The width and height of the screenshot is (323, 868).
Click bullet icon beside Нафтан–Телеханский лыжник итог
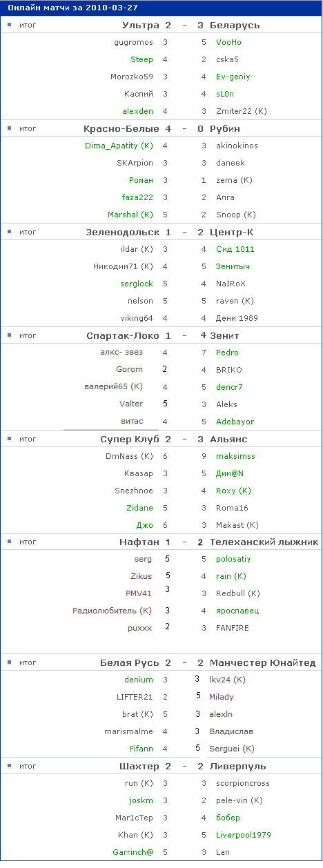click(x=9, y=542)
